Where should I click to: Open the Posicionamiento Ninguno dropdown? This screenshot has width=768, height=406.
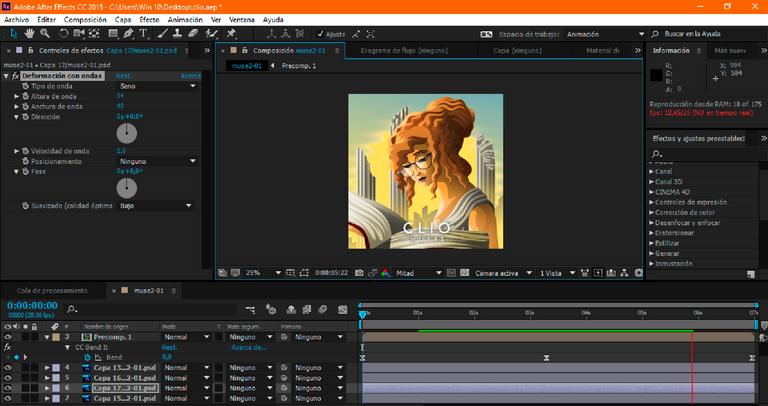point(158,161)
